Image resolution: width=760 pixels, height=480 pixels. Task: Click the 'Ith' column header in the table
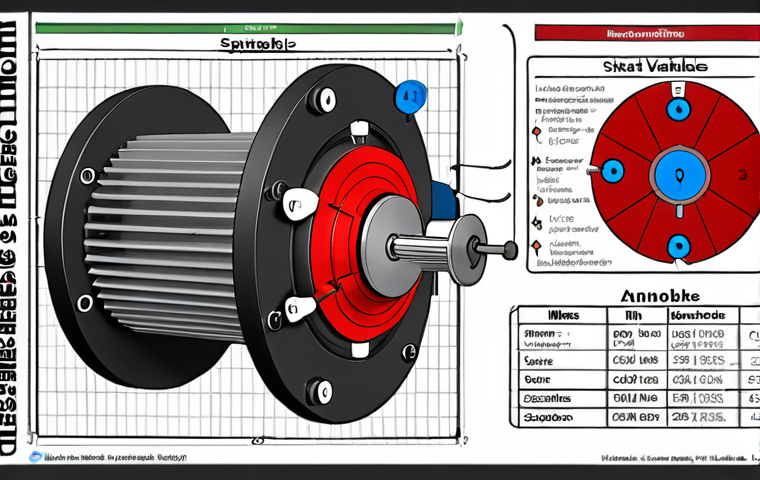[x=633, y=316]
